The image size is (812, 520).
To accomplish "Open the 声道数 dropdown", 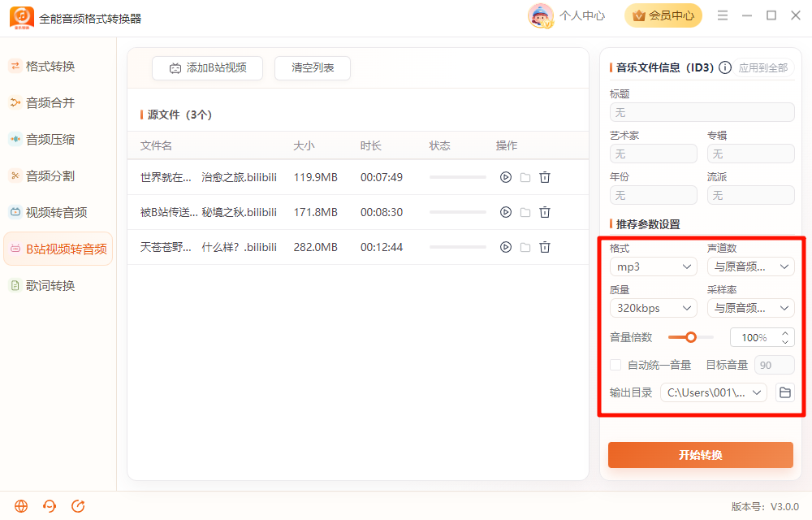I will coord(751,266).
